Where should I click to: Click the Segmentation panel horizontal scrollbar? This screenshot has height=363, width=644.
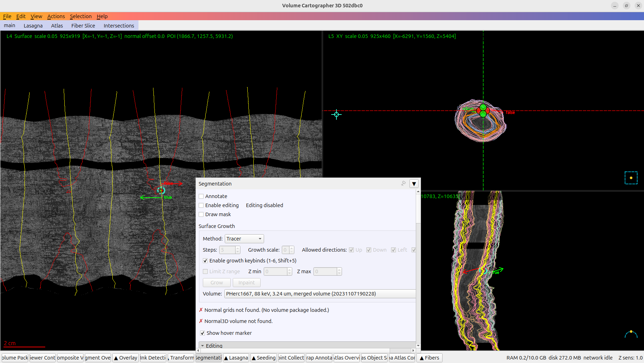[296, 350]
